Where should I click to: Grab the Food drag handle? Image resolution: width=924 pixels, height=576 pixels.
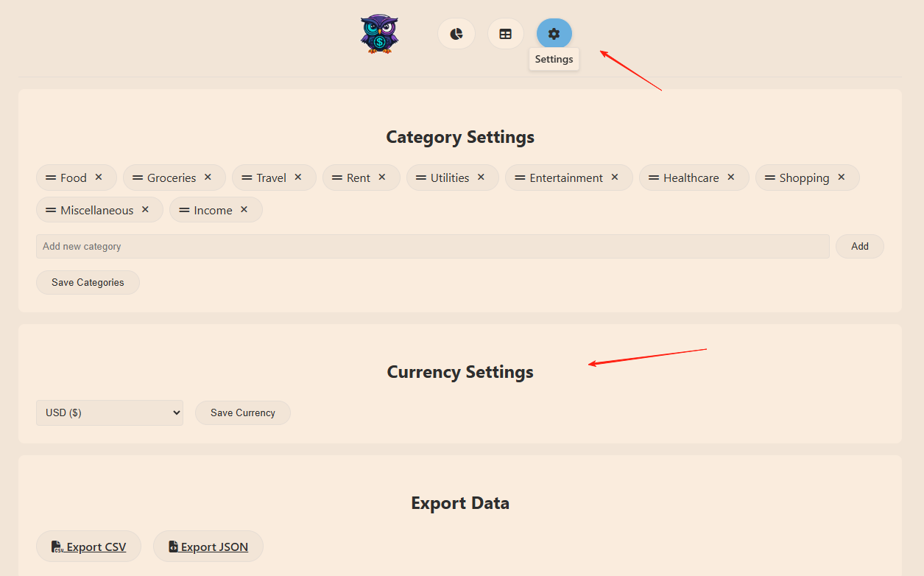(x=51, y=178)
